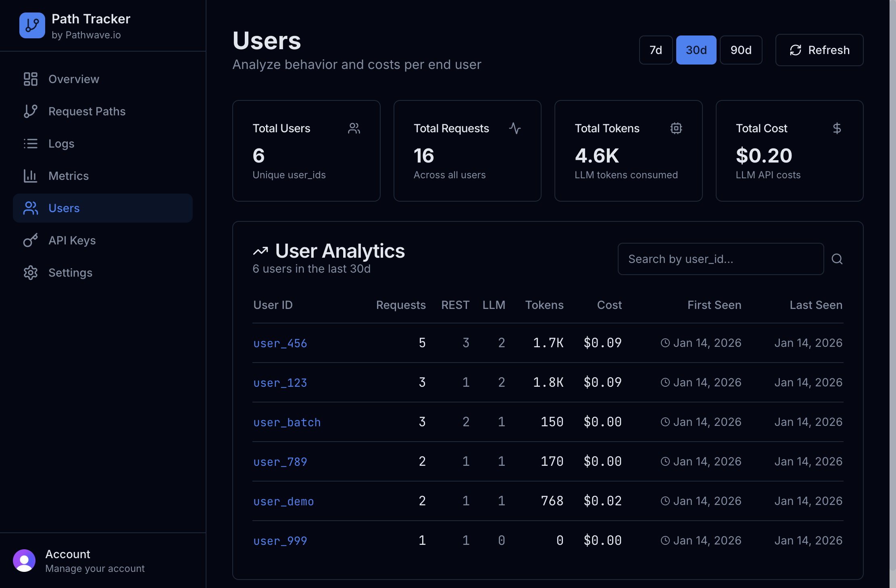Open API Keys using the key icon

tap(31, 240)
